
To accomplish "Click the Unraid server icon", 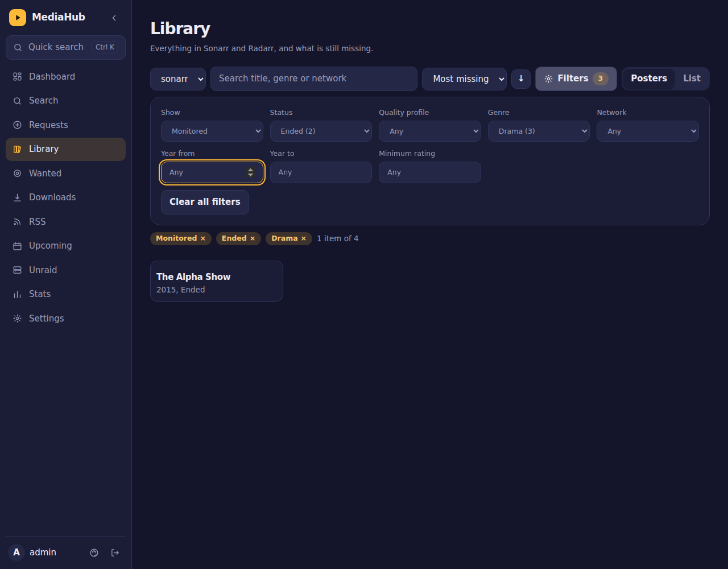I will tap(18, 270).
